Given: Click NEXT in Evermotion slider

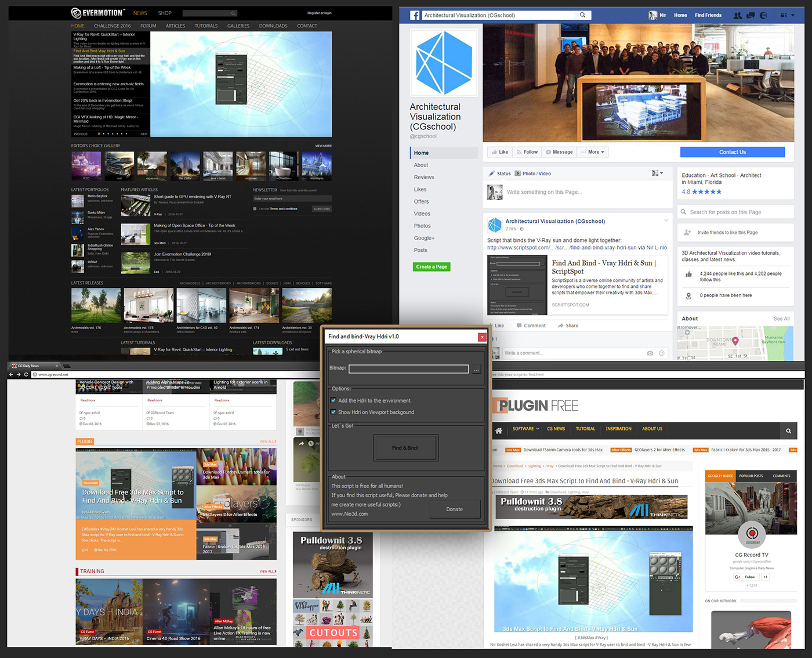Looking at the screenshot, I should [x=144, y=134].
